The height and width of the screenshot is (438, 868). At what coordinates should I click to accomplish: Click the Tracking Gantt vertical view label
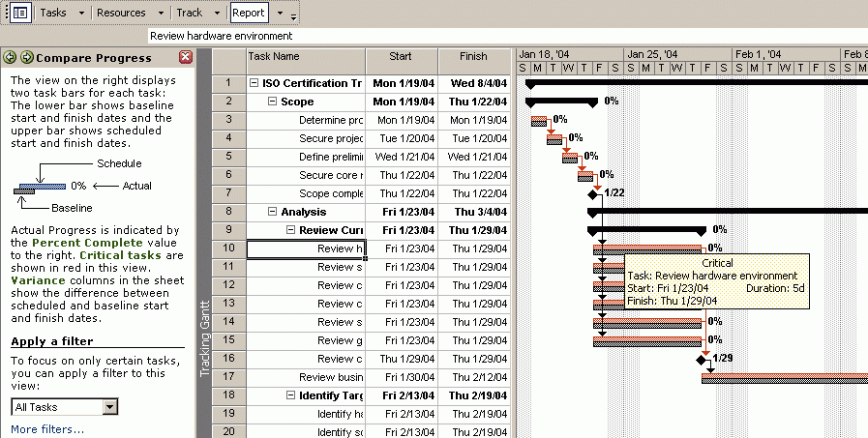pyautogui.click(x=205, y=337)
